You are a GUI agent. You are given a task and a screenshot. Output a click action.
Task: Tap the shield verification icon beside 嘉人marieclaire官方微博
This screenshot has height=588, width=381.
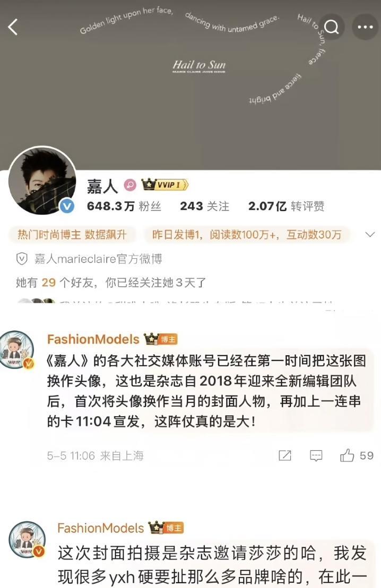(22, 259)
